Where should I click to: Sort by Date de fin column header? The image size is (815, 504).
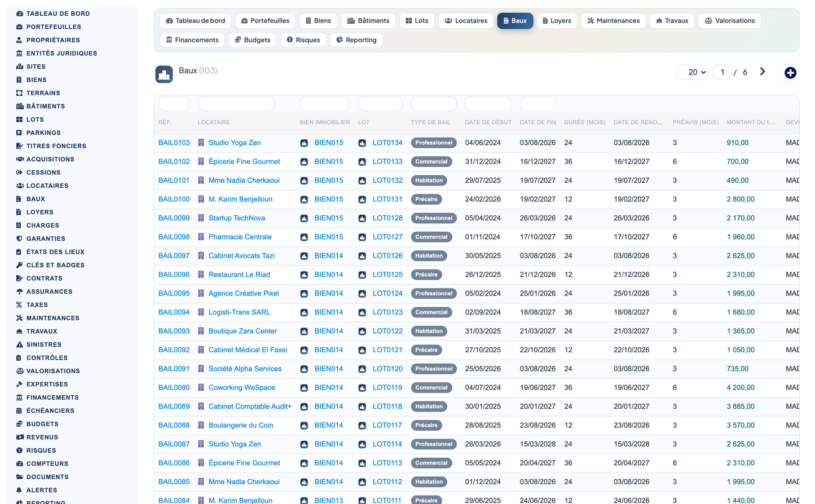click(538, 122)
